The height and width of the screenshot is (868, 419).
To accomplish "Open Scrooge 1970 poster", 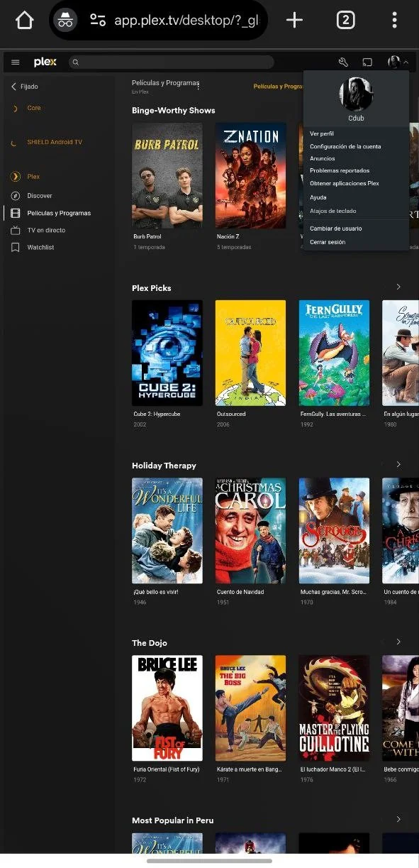I will click(x=334, y=530).
